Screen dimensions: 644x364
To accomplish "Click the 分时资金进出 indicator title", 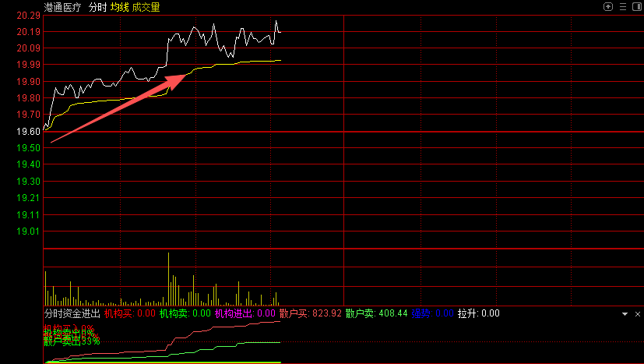I will (x=72, y=313).
